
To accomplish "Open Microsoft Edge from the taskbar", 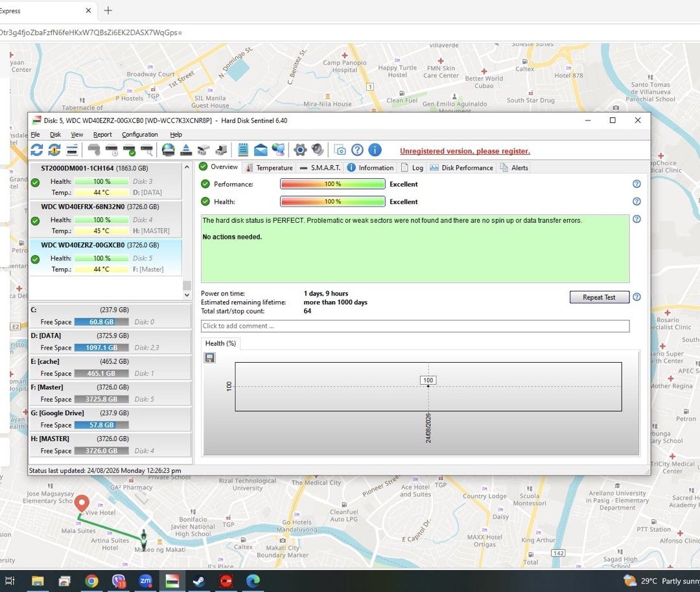I will coord(253,581).
